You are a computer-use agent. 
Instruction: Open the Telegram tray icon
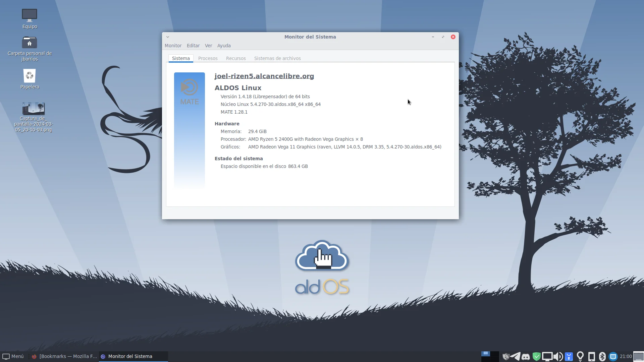(x=516, y=357)
